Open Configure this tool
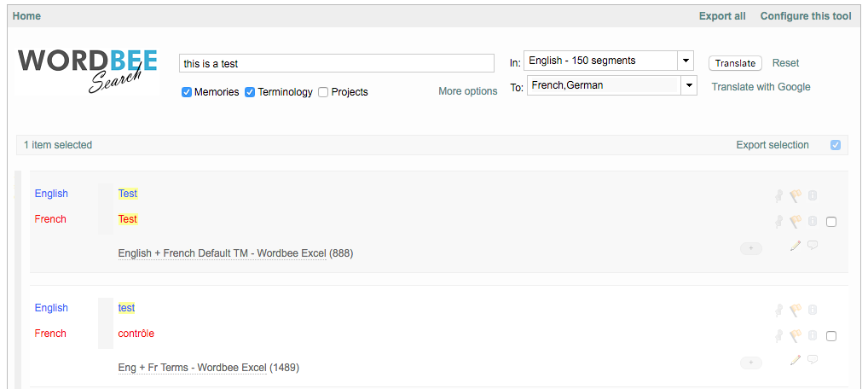868x389 pixels. pyautogui.click(x=805, y=16)
